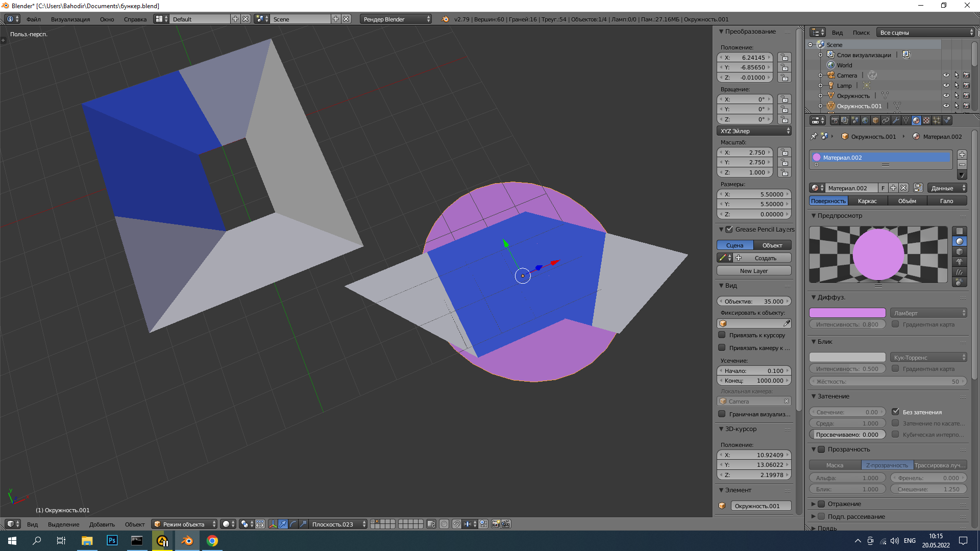The width and height of the screenshot is (980, 551).
Task: Remove material slot (minus icon)
Action: [x=962, y=165]
